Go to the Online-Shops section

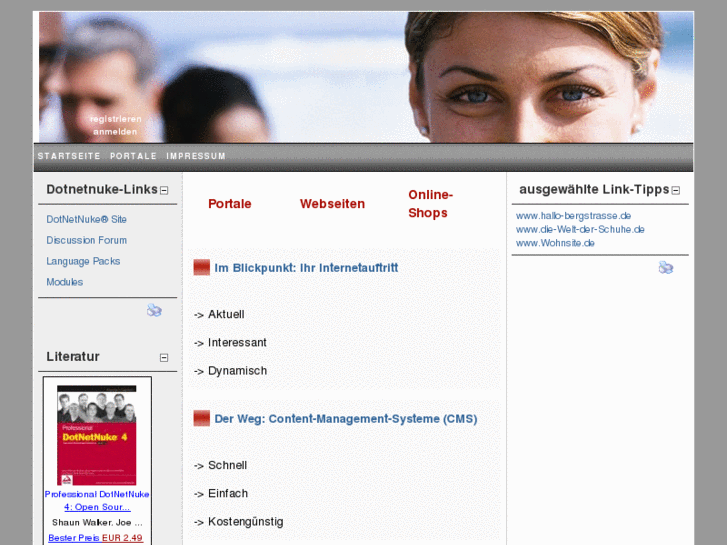coord(430,204)
